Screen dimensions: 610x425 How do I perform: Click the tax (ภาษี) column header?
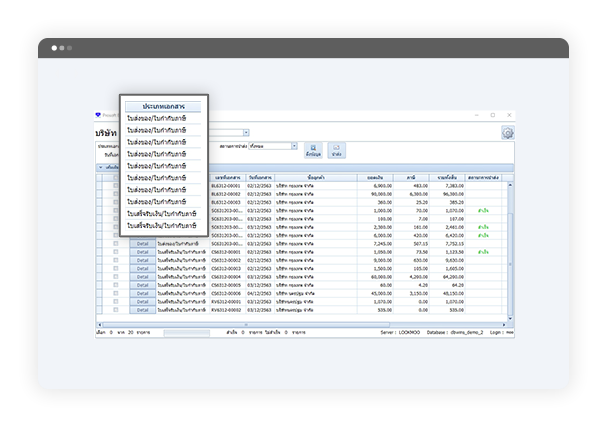coord(411,177)
